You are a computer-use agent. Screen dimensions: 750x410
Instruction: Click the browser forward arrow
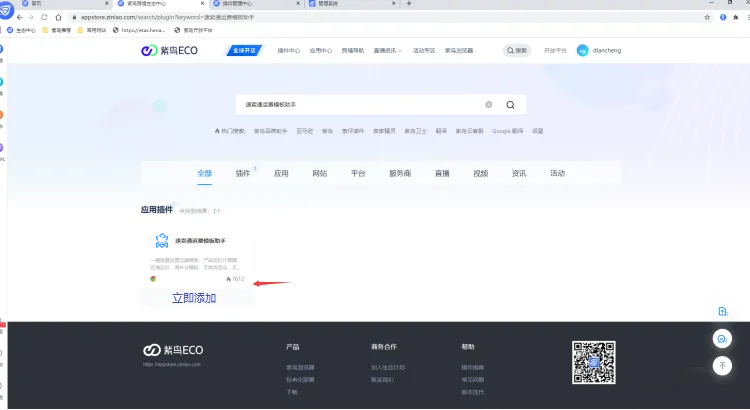[x=31, y=17]
